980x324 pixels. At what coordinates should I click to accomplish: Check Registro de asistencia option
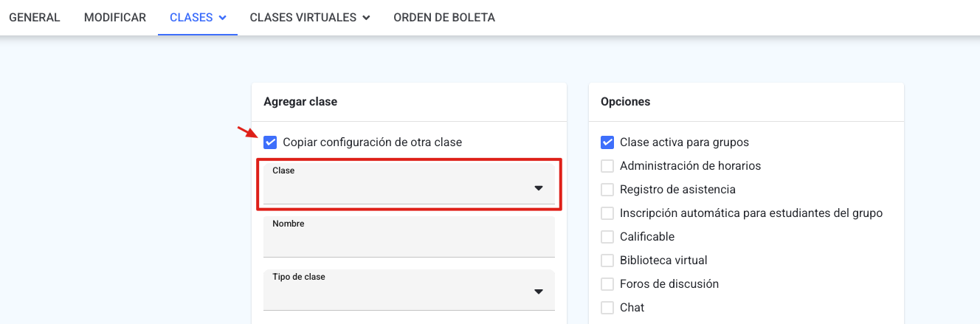tap(607, 190)
